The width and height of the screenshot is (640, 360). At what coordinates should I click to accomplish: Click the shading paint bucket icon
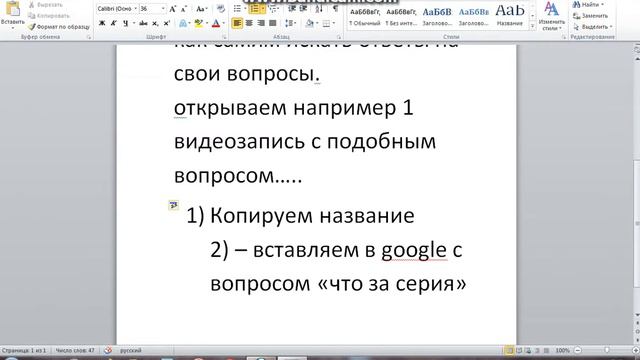[x=309, y=24]
